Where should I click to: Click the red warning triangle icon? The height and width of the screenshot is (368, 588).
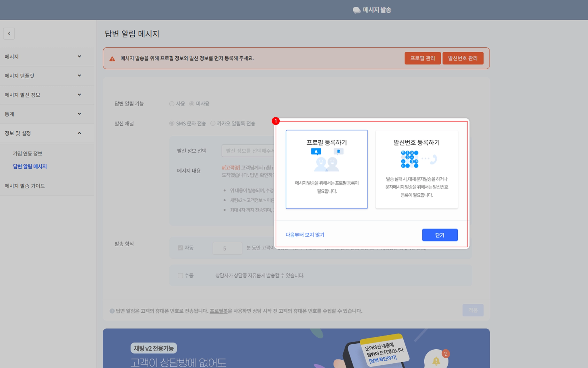pos(112,59)
